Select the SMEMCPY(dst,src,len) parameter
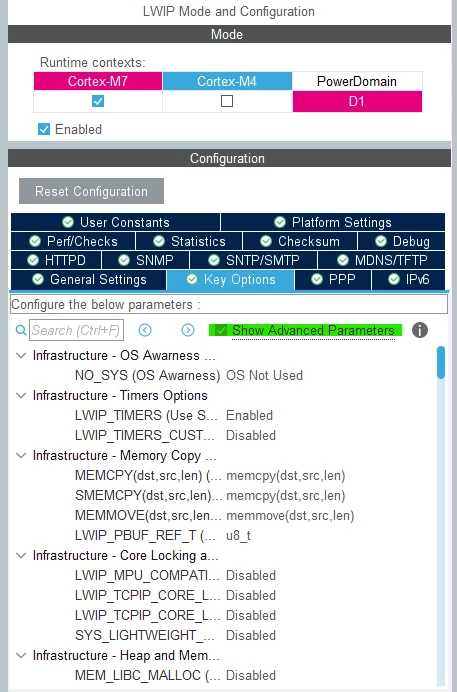Screen dimensions: 457x692 [x=148, y=496]
